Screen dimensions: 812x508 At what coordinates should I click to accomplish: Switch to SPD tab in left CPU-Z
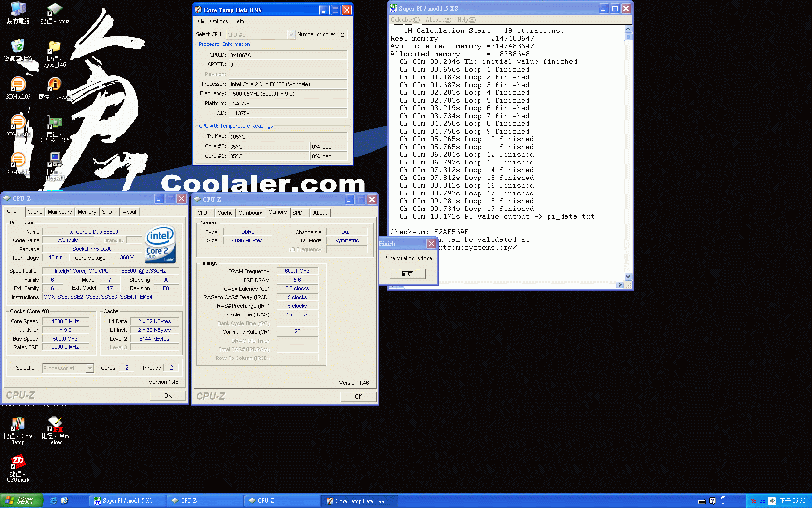point(107,212)
